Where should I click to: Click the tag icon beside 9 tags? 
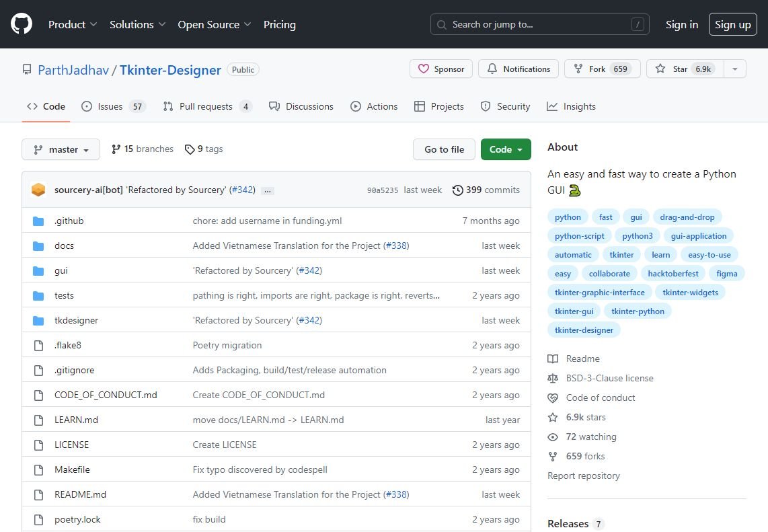click(x=190, y=149)
